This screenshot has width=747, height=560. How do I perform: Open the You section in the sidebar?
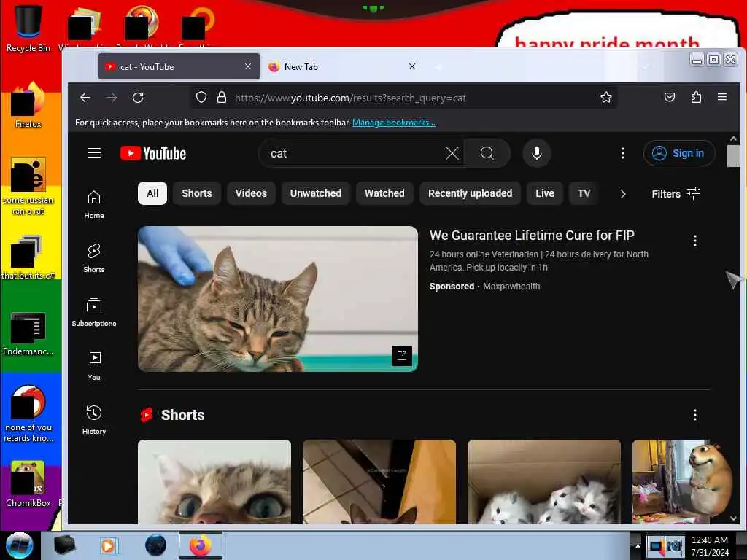click(94, 366)
